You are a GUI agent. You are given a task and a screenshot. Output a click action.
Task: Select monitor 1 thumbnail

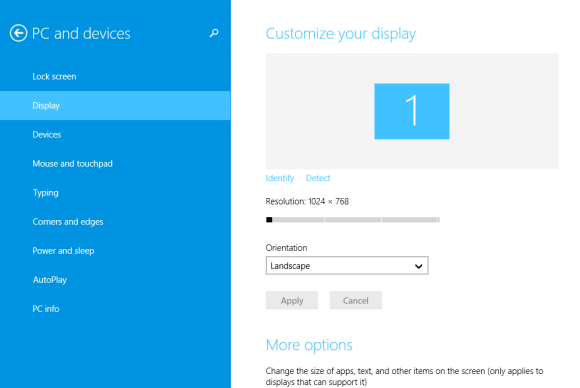[412, 111]
